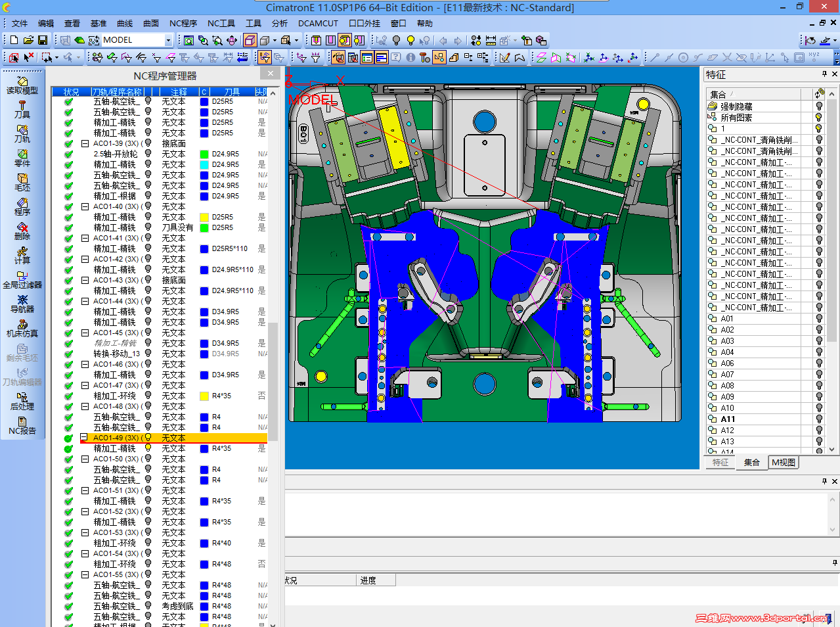Click the blue lines filter toolbar icon
Screen dimensions: 840x627
pos(242,58)
